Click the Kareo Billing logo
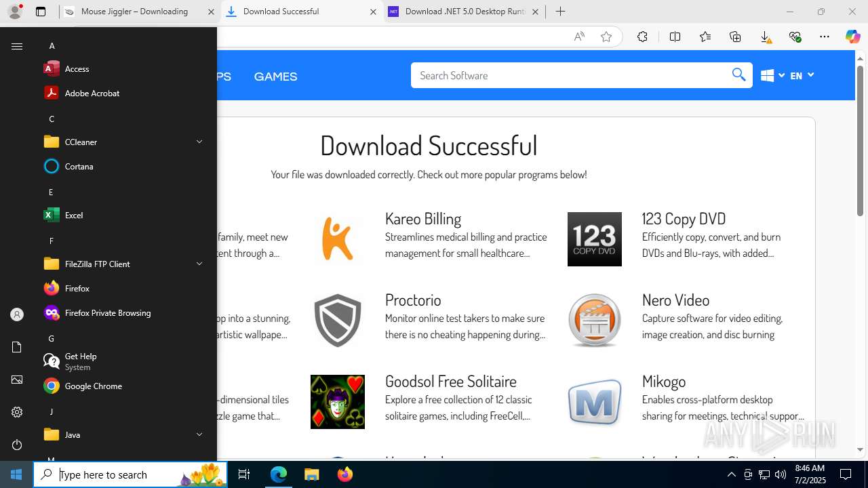868x488 pixels. click(338, 239)
